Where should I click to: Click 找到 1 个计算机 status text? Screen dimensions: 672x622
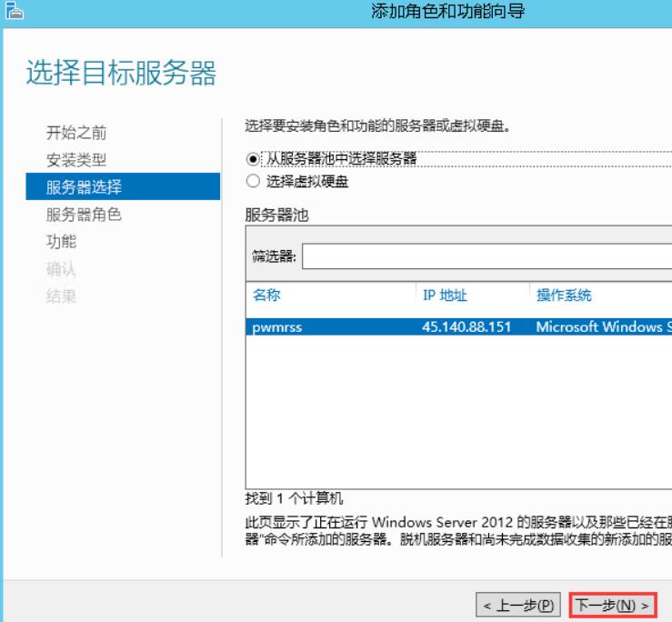294,498
